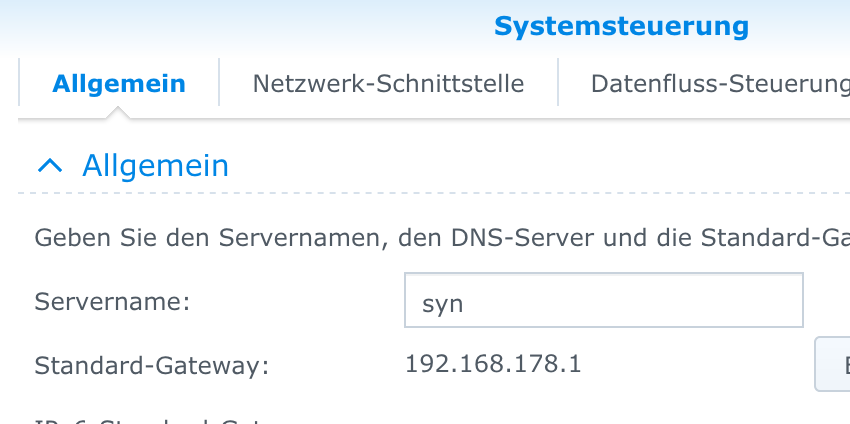The image size is (850, 424).
Task: Switch to the Netzwerk-Schnittstelle tab
Action: pyautogui.click(x=388, y=83)
